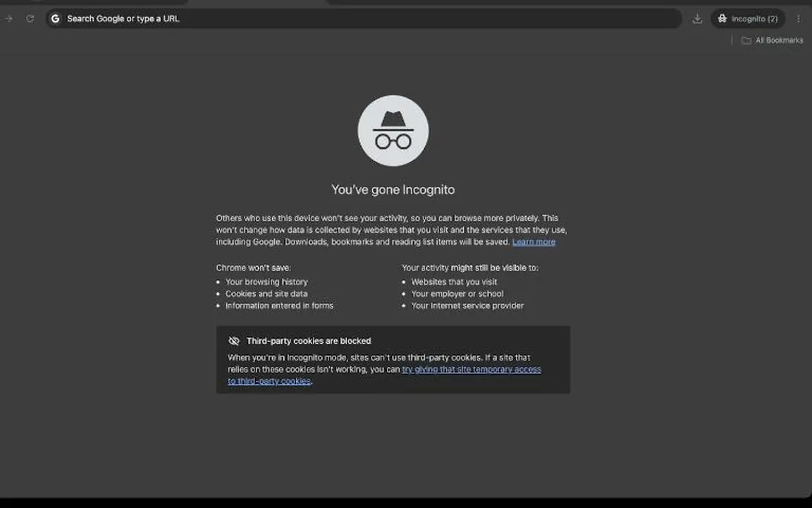Viewport: 812px width, 508px height.
Task: Click the crossed-out eye cookies icon
Action: (234, 341)
